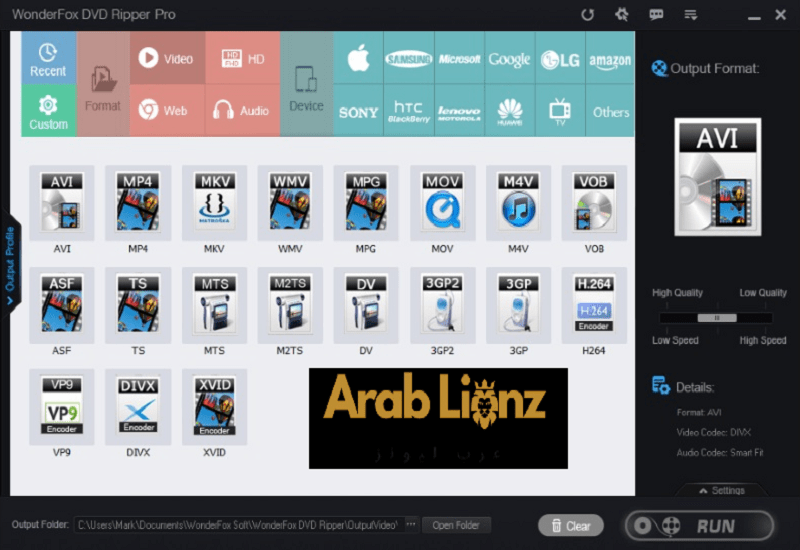Image resolution: width=800 pixels, height=550 pixels.
Task: Choose the MP4 output format
Action: 138,203
